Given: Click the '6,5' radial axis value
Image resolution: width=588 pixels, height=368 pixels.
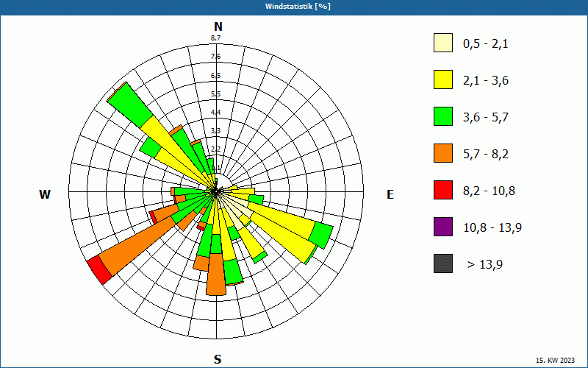Looking at the screenshot, I should pos(215,76).
